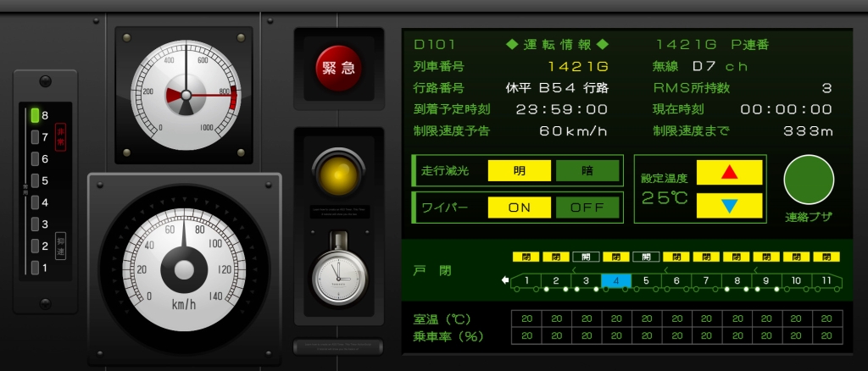The height and width of the screenshot is (371, 868).
Task: Click the 列車番号 label
Action: tap(439, 67)
